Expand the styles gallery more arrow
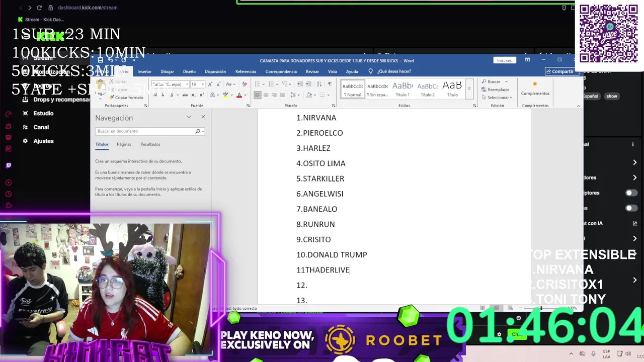This screenshot has height=362, width=644. click(469, 88)
